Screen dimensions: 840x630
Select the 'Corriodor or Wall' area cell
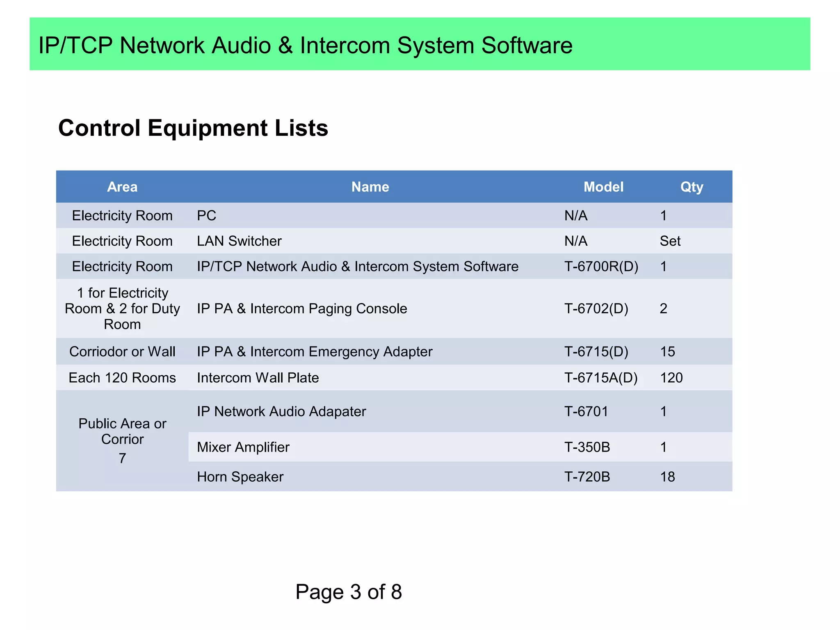tap(122, 352)
